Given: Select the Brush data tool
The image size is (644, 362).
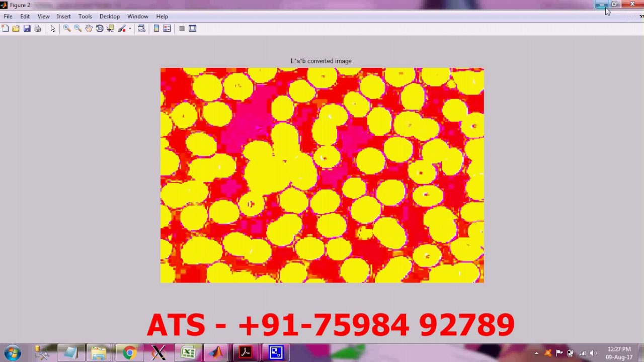Looking at the screenshot, I should coord(122,29).
